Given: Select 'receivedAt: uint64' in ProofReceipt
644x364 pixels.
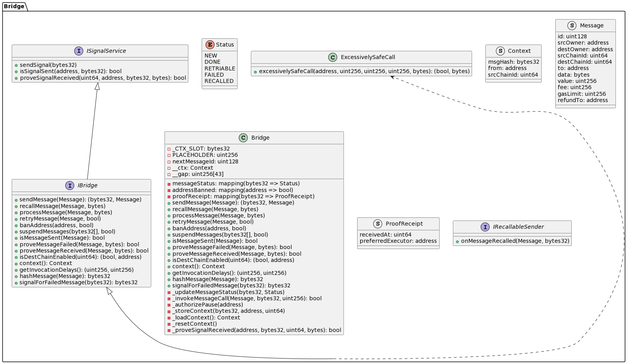Looking at the screenshot, I should click(x=385, y=235).
